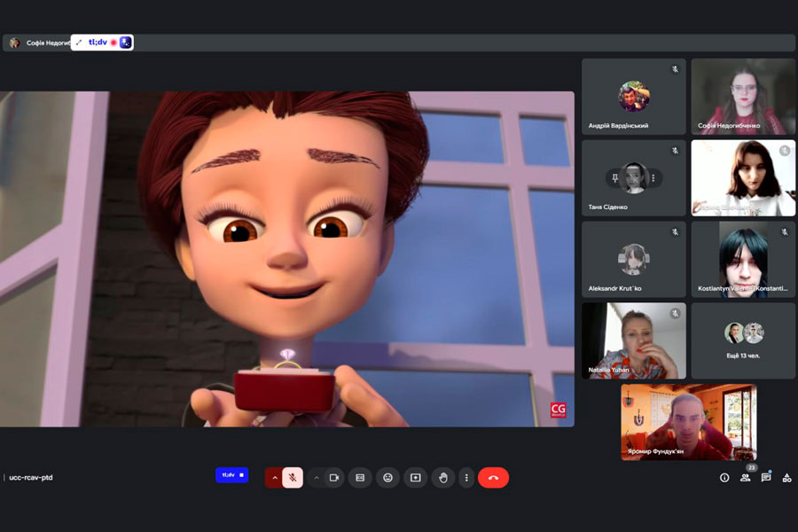Open more options on Таня Сіденко's tile
The image size is (798, 532).
tap(653, 178)
